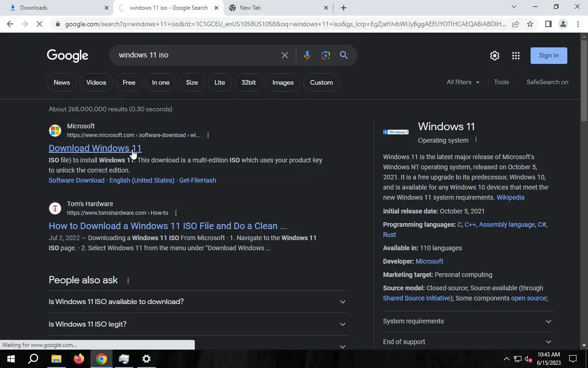Open the Wikipedia link in panel
Viewport: 588px width, 368px height.
pyautogui.click(x=510, y=197)
